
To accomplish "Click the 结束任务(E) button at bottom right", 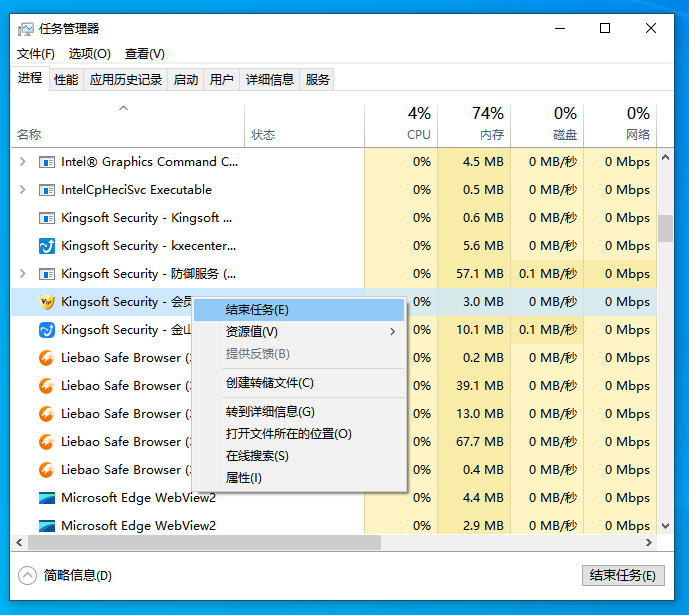I will 623,575.
